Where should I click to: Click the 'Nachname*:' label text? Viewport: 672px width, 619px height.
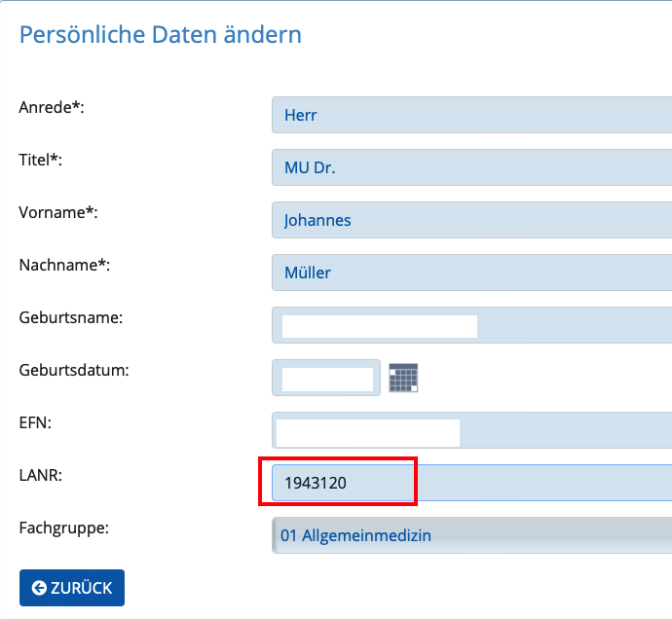[x=64, y=265]
